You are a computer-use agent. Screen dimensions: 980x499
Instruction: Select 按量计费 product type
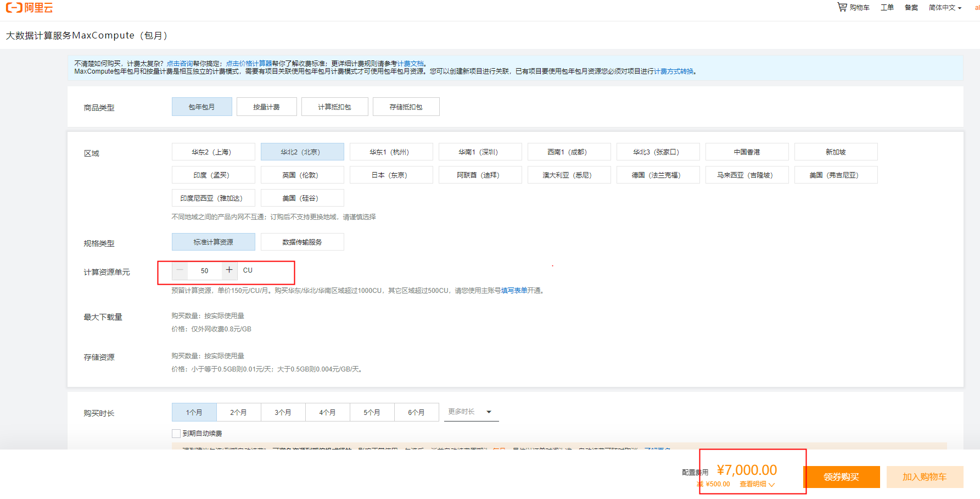point(267,107)
